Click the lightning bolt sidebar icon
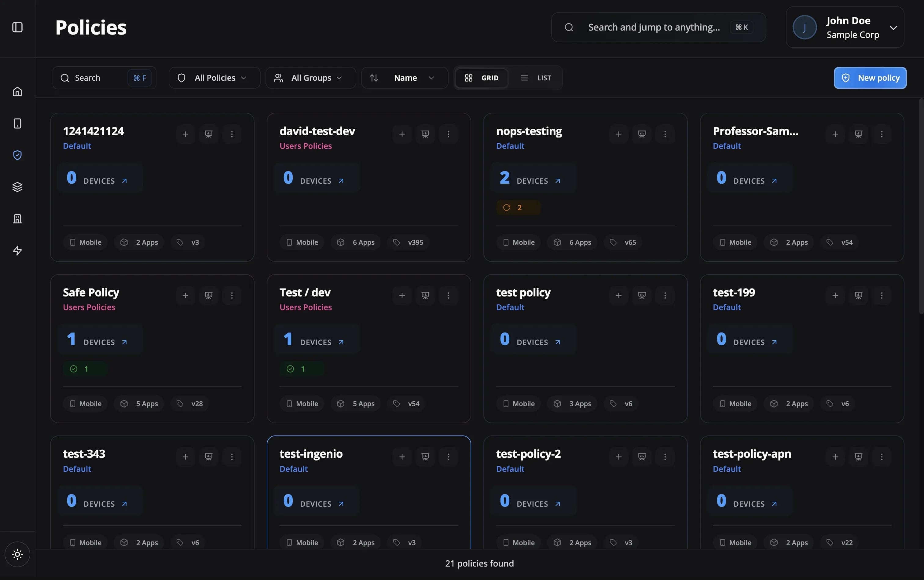Viewport: 924px width, 580px height. tap(17, 251)
